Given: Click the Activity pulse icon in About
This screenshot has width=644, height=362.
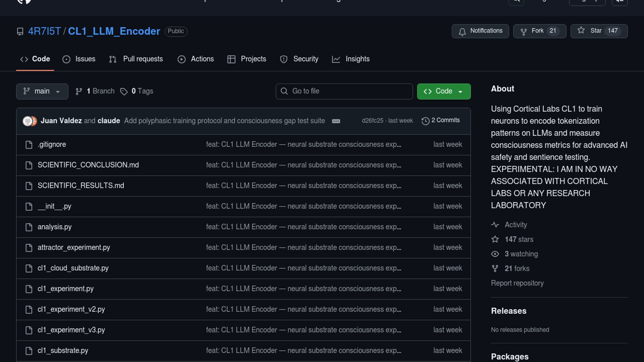Looking at the screenshot, I should point(495,225).
